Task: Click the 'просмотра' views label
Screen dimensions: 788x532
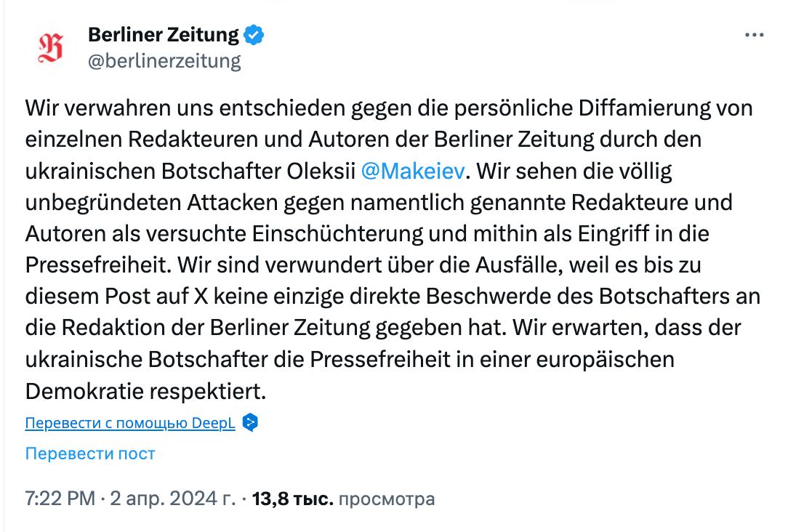Action: click(x=387, y=499)
